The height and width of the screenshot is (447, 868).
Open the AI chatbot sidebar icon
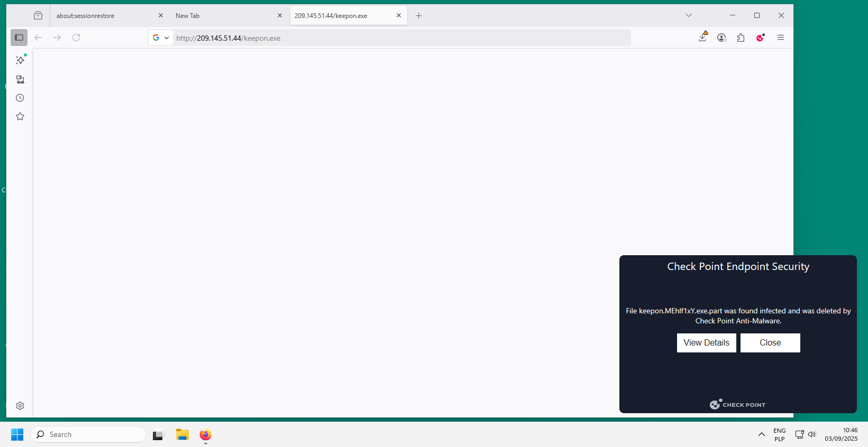click(20, 60)
